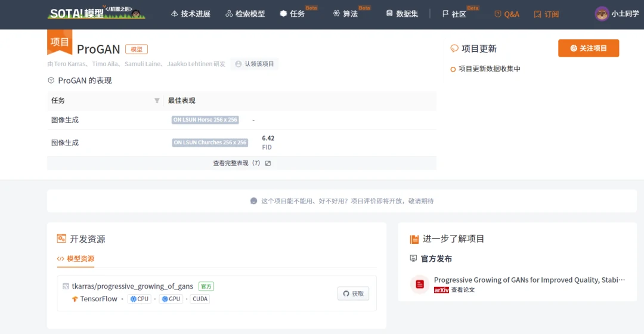This screenshot has width=644, height=334.
Task: Open the 技术进展 navigation menu
Action: click(x=190, y=14)
